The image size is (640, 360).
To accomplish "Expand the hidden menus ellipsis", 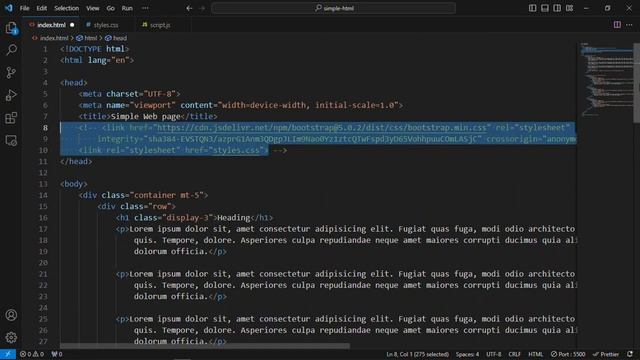I will pyautogui.click(x=145, y=8).
